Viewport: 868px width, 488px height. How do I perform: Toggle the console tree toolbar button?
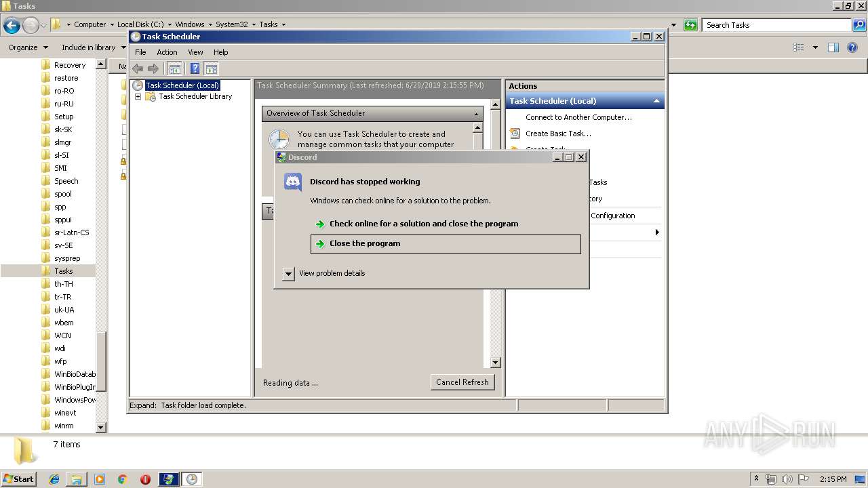click(175, 68)
